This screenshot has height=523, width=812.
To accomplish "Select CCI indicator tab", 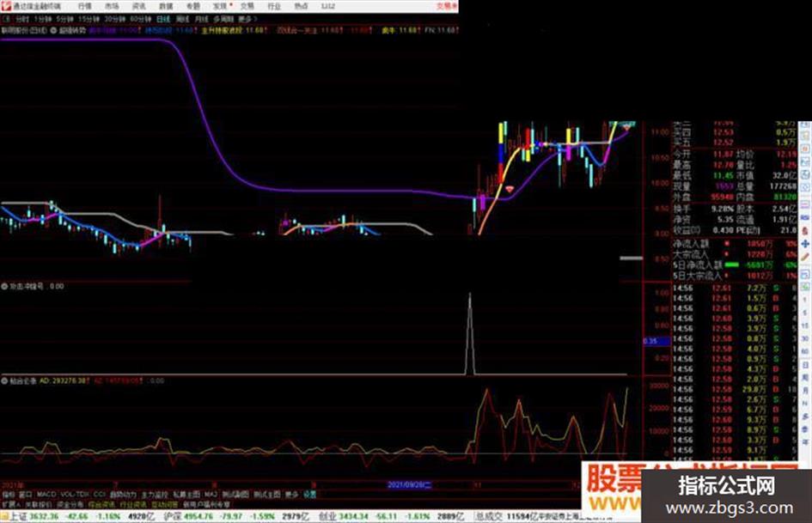I will coord(100,495).
